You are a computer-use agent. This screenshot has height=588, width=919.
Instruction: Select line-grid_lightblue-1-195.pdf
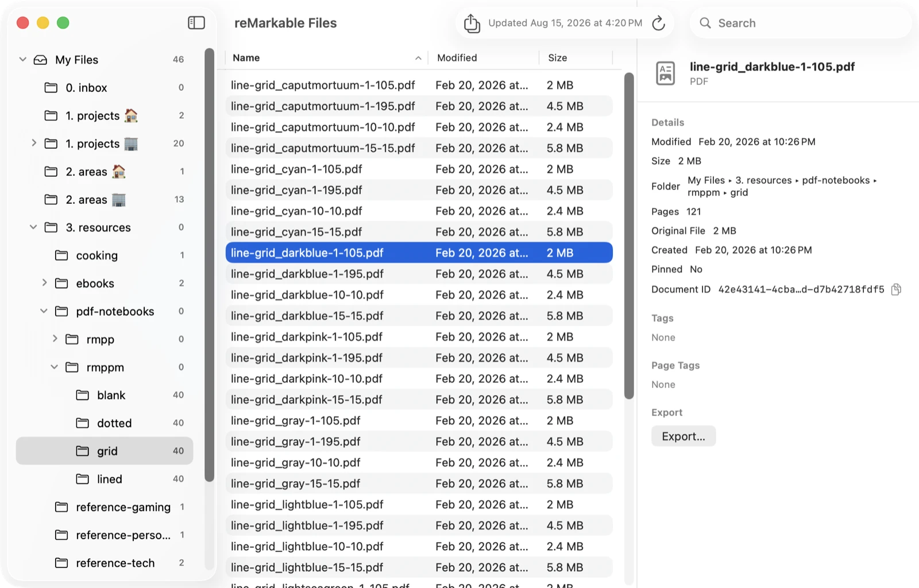pos(419,525)
